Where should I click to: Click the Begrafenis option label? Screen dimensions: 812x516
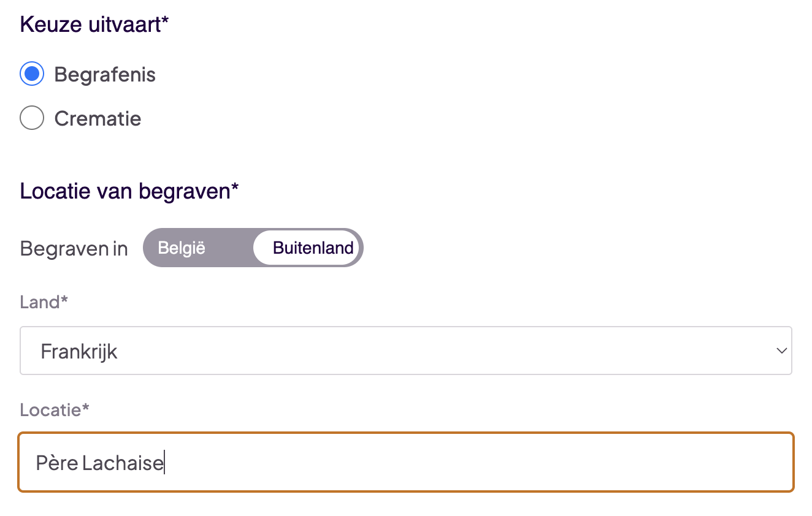[105, 74]
